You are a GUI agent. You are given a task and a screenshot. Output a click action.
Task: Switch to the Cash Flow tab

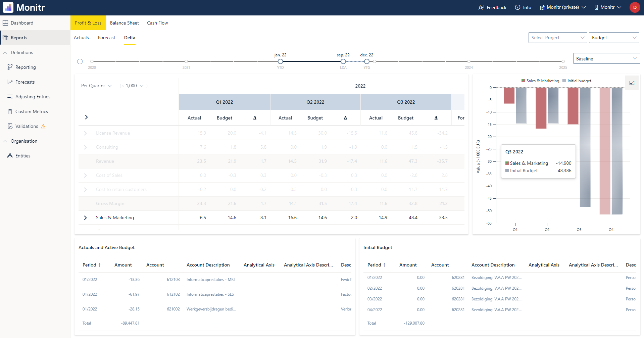(x=157, y=22)
